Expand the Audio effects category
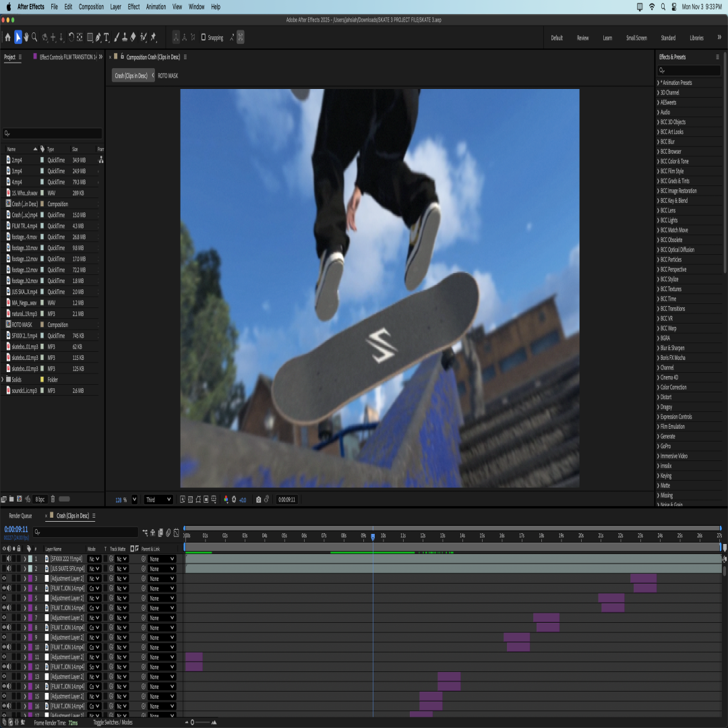Viewport: 728px width, 728px height. (x=659, y=113)
